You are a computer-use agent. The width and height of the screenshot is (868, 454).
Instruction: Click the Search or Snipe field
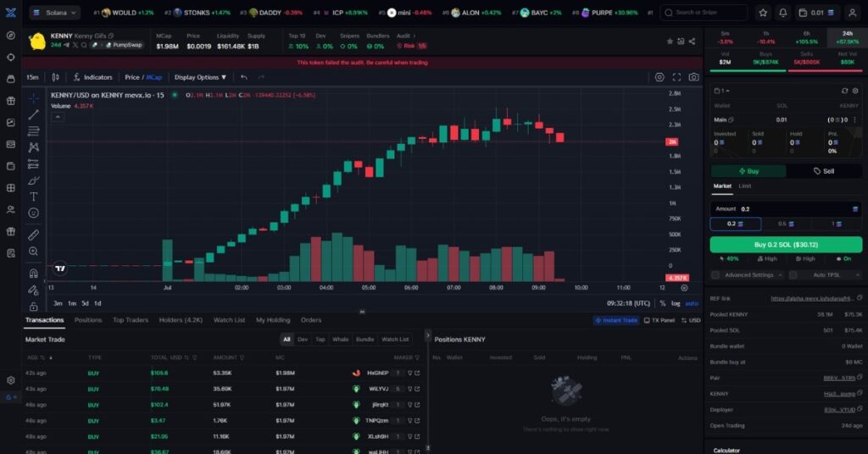[x=704, y=13]
